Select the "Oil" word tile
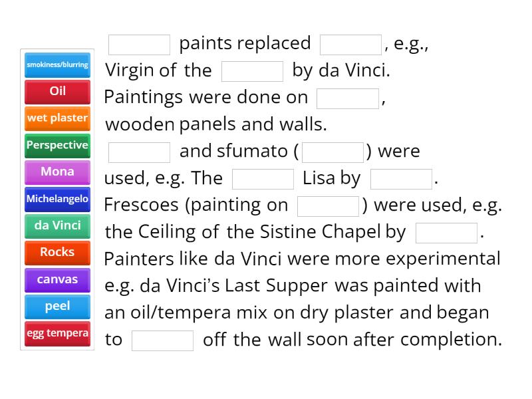532x399 pixels. (x=57, y=92)
